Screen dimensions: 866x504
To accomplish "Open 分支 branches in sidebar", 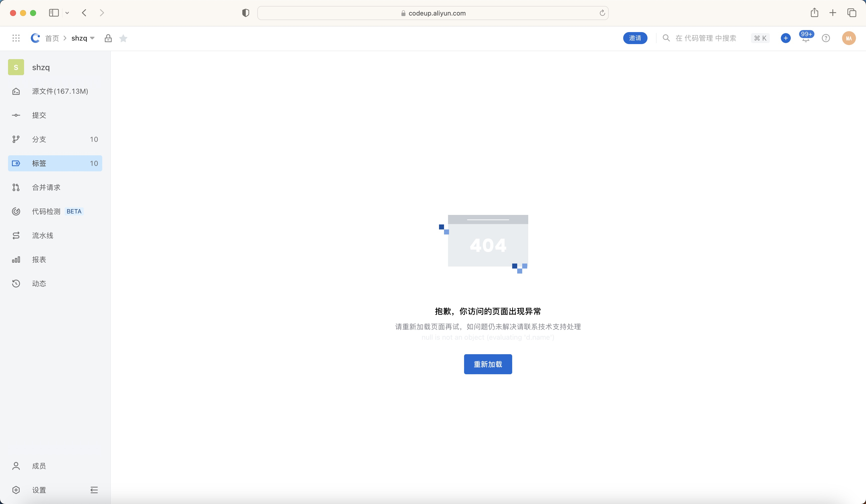I will click(x=55, y=139).
